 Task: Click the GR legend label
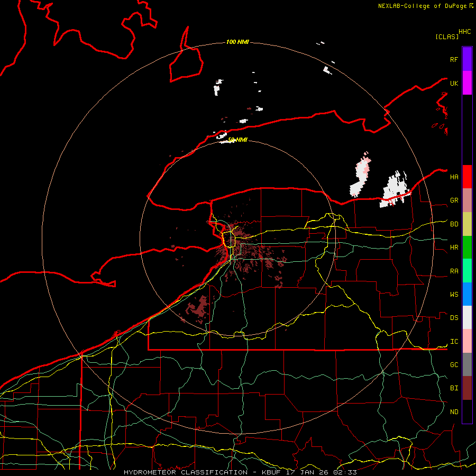[454, 200]
